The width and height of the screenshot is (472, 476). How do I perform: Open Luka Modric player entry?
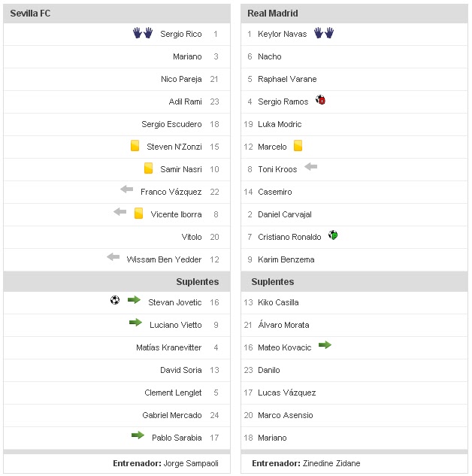(280, 124)
